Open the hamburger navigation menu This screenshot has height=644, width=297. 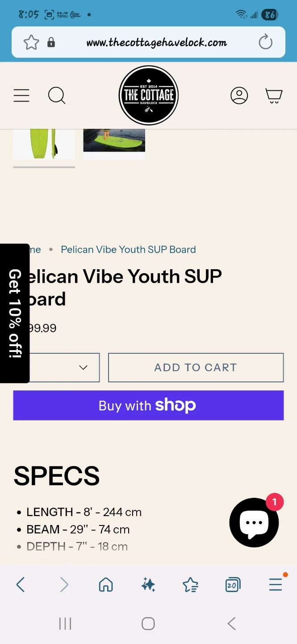click(21, 95)
